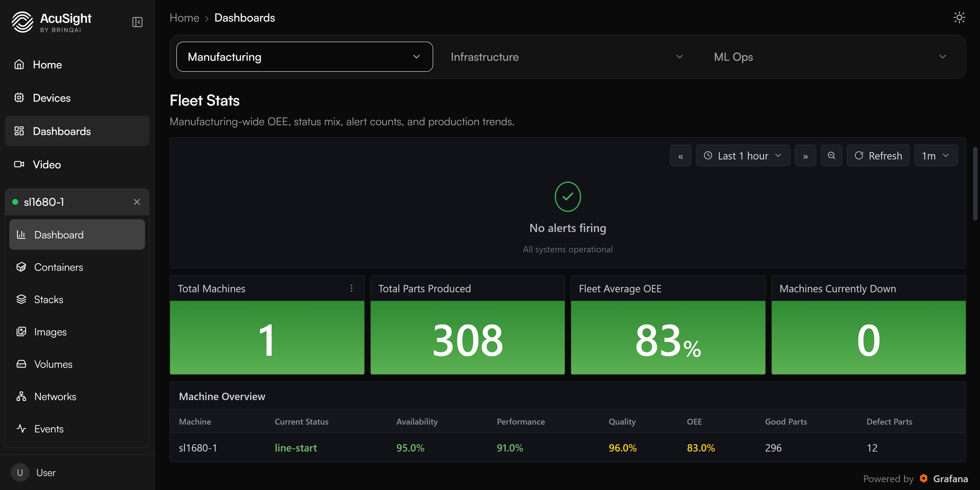Open the device Dashboard item

point(77,235)
